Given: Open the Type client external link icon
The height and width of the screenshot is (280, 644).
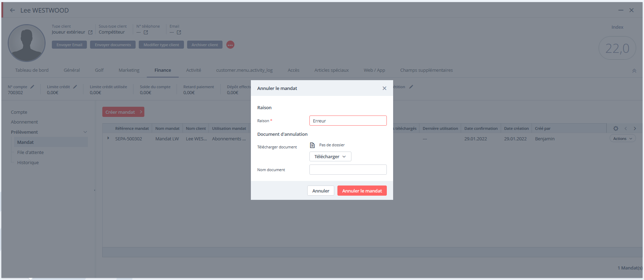Looking at the screenshot, I should (x=90, y=32).
